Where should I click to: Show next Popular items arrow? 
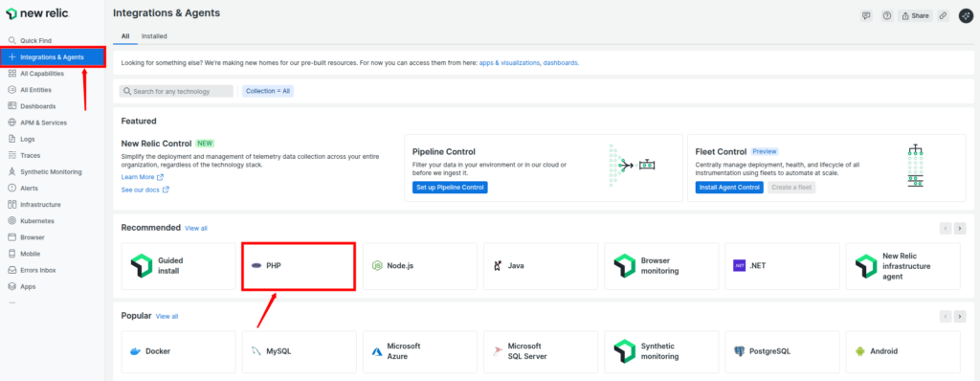point(961,317)
